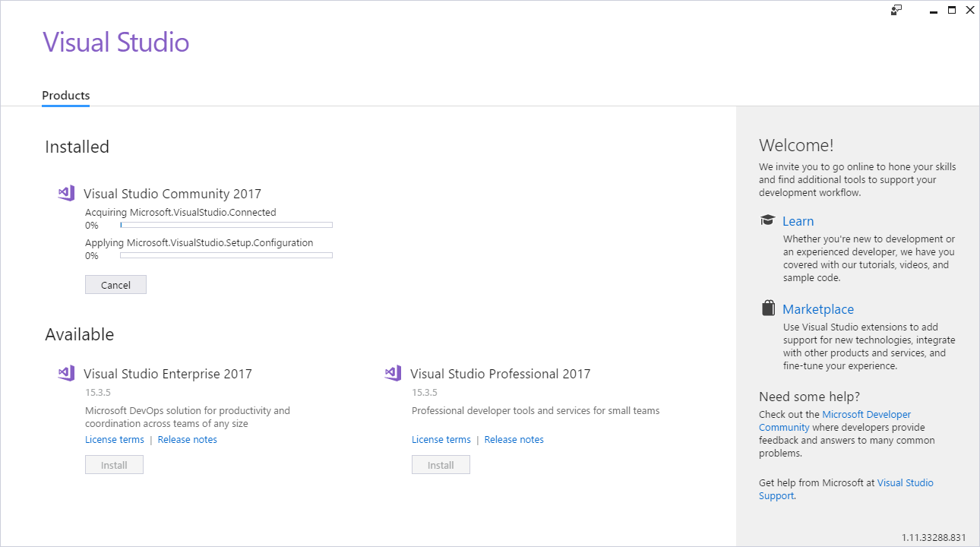980x547 pixels.
Task: Install Visual Studio Enterprise 2017
Action: [114, 465]
